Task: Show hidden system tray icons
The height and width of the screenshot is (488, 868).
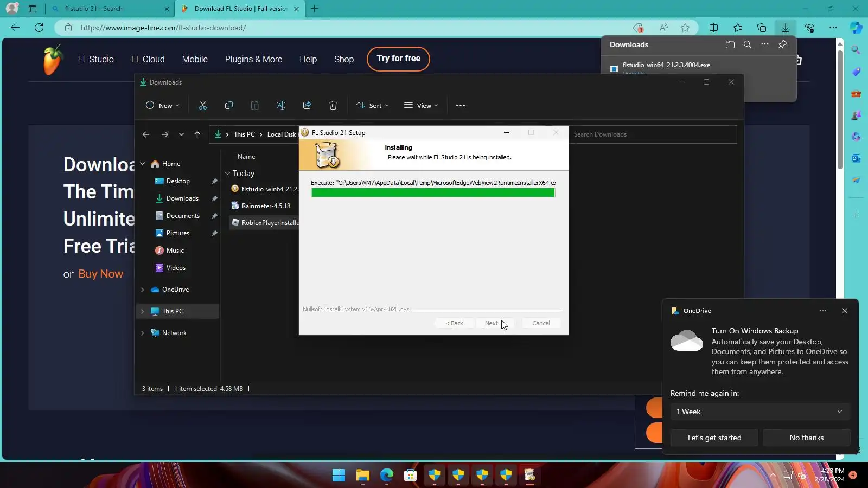Action: click(x=773, y=476)
